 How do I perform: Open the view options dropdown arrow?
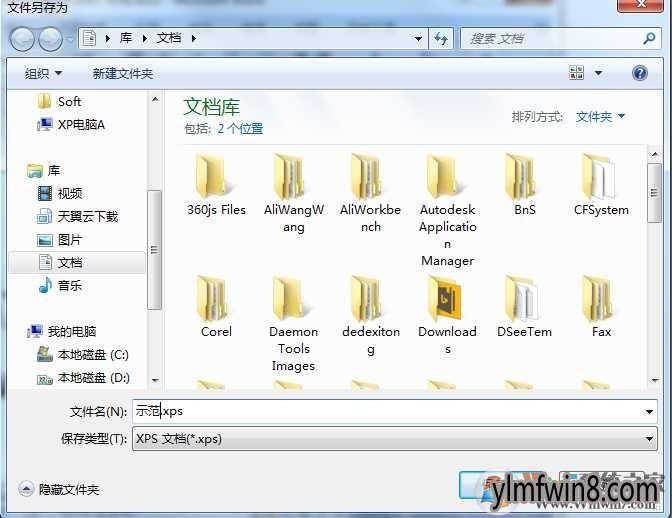click(598, 73)
